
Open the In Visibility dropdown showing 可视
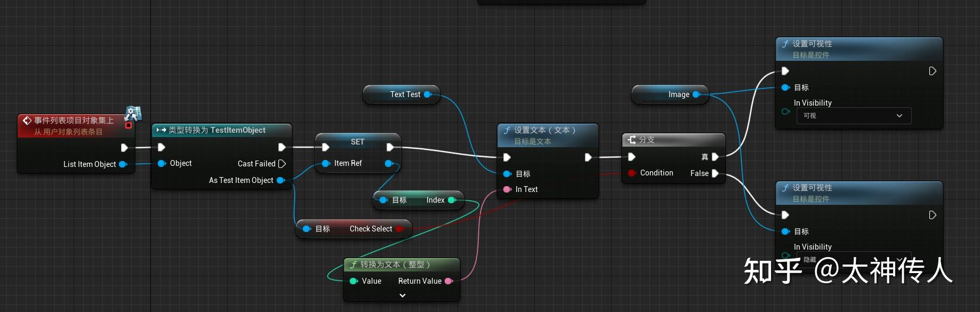854,116
